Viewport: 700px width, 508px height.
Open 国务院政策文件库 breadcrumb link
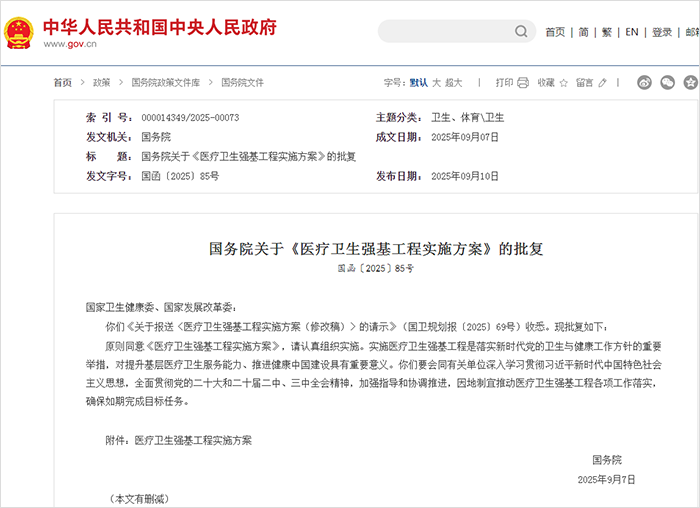166,83
